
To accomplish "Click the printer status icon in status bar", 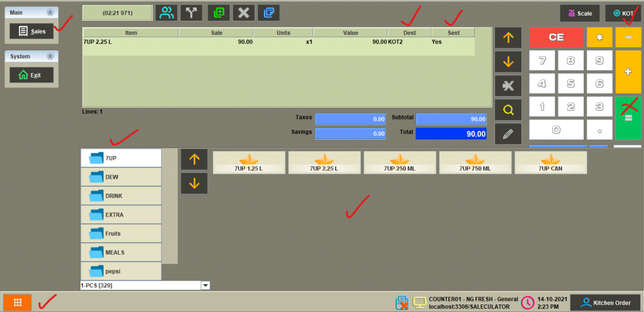I will point(402,303).
